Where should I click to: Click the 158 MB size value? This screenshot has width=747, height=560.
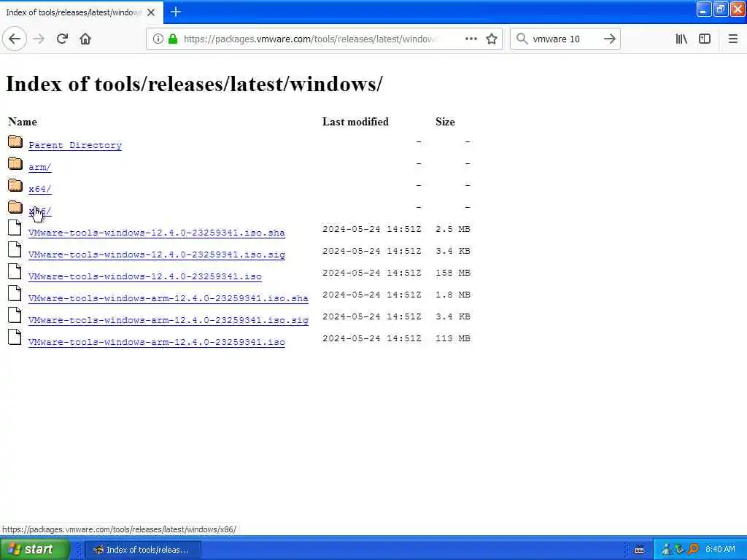coord(452,273)
